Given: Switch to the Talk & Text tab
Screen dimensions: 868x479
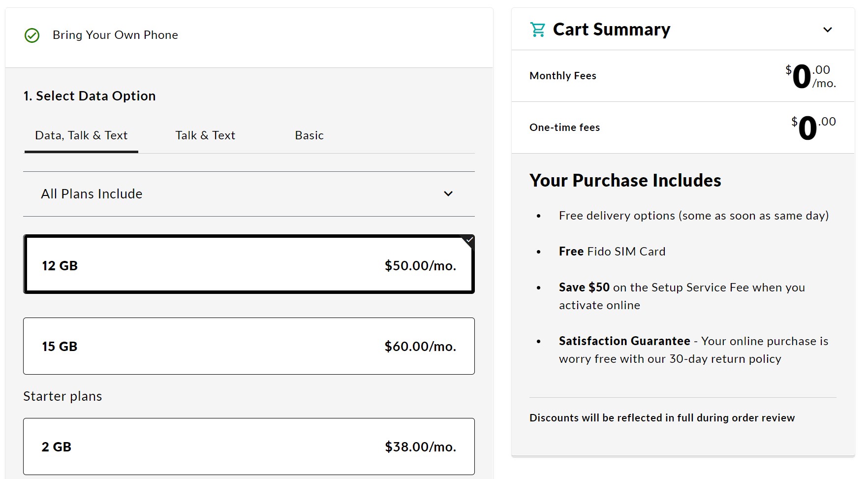Looking at the screenshot, I should pyautogui.click(x=205, y=135).
